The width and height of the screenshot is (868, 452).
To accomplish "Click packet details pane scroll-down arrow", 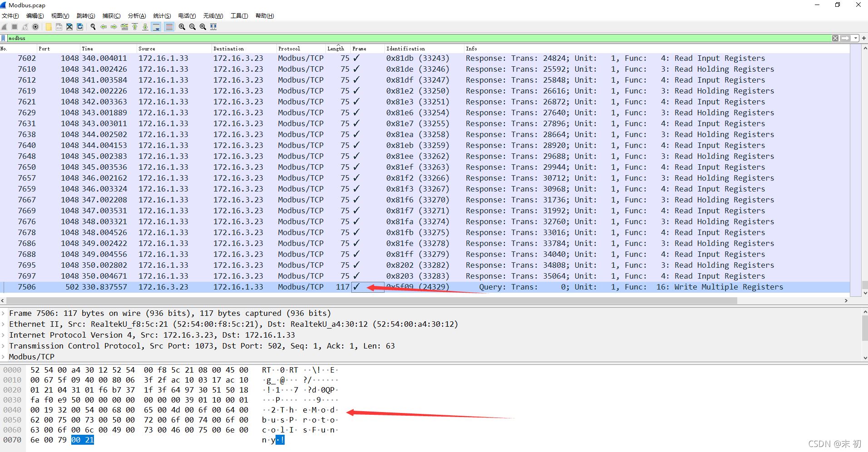I will [865, 358].
